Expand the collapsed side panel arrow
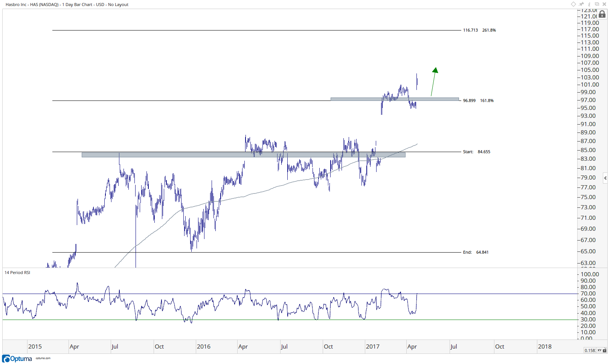Screen dimensions: 610x364 click(605, 178)
